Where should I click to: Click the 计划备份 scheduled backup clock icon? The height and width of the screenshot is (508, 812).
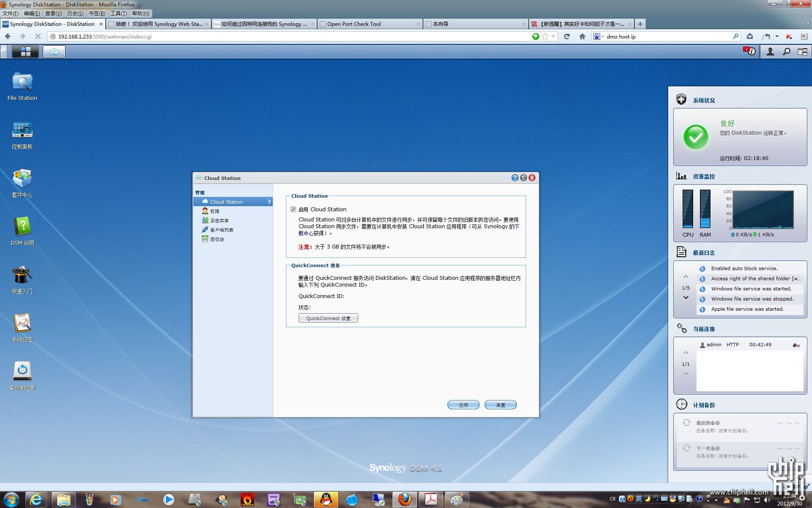click(x=681, y=404)
